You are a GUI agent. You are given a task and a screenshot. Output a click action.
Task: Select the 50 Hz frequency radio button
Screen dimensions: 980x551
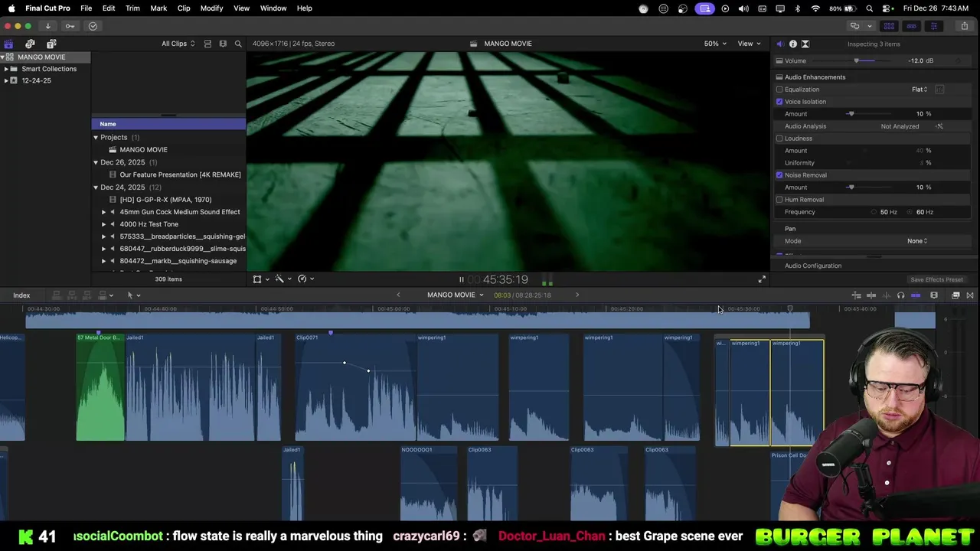874,212
